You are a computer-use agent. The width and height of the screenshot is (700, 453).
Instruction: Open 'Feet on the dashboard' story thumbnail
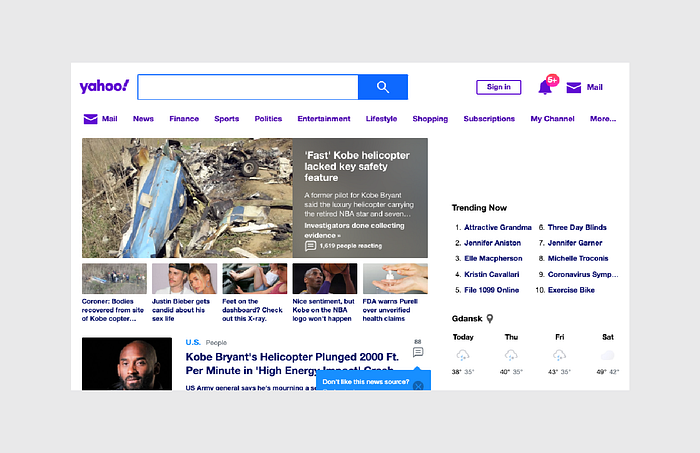255,278
